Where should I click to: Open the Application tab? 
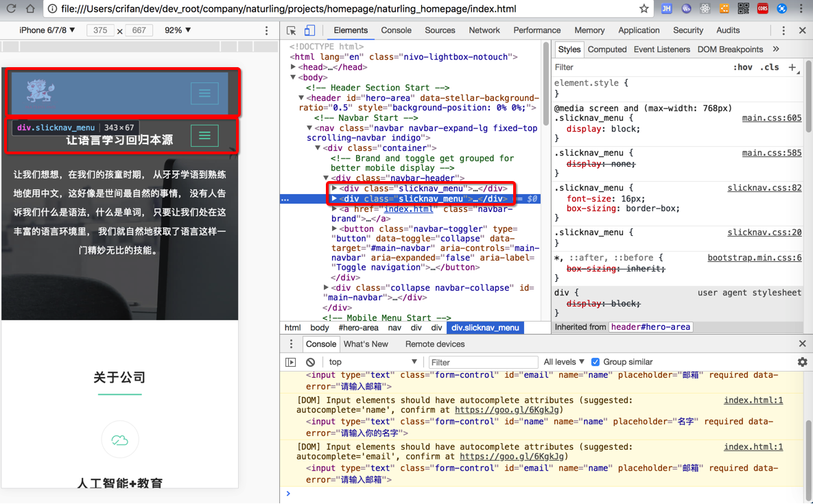click(x=639, y=31)
